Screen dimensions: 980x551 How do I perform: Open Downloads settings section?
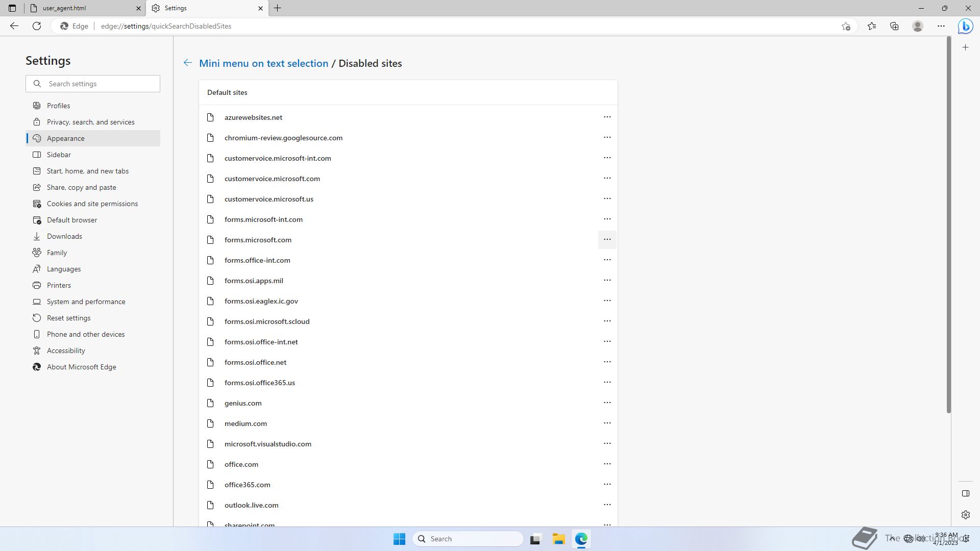click(x=93, y=236)
